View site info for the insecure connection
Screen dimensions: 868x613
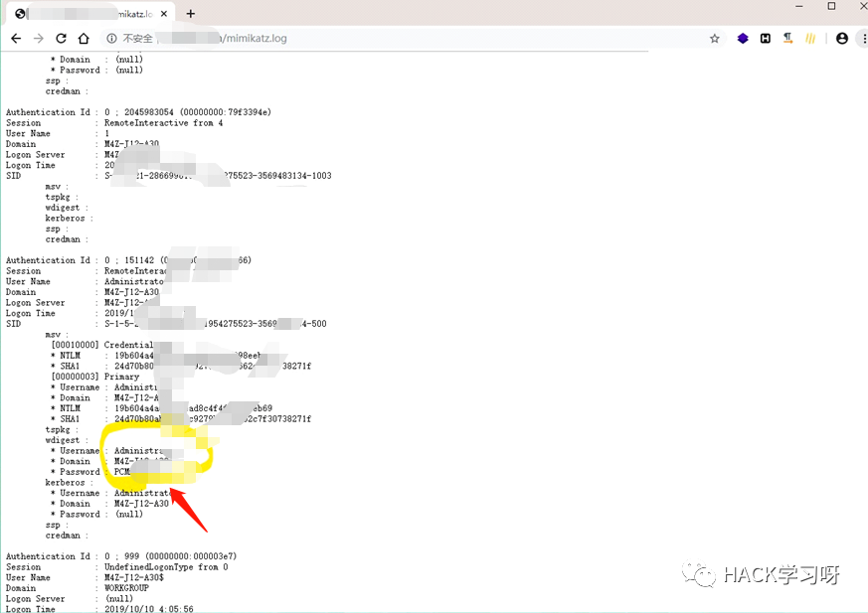click(111, 38)
